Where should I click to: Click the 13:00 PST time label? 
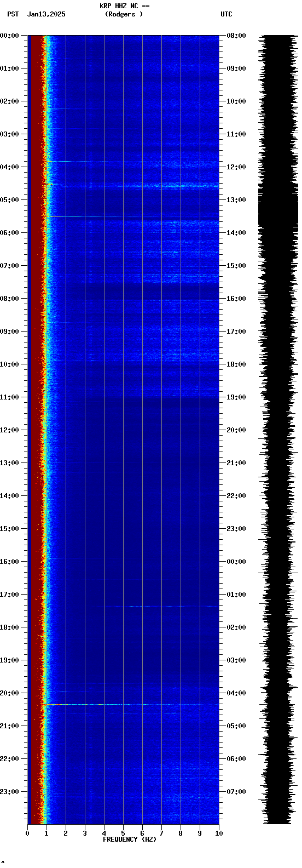[10, 463]
